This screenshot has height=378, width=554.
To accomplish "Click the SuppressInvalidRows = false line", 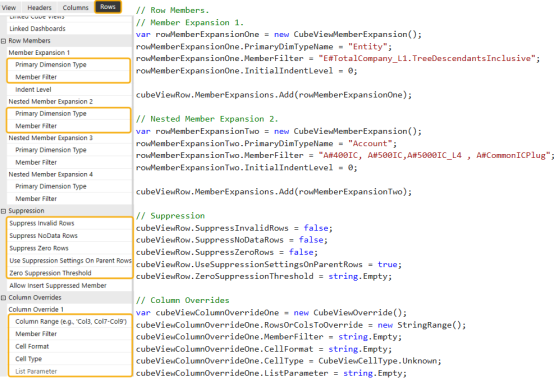I will click(x=234, y=228).
